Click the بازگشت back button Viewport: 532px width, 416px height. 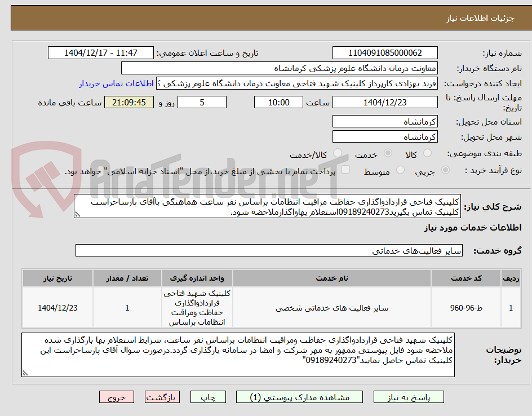click(x=162, y=397)
